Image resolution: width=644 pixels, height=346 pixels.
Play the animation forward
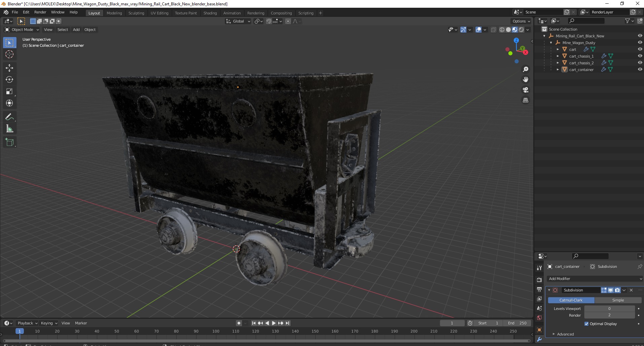tap(274, 323)
